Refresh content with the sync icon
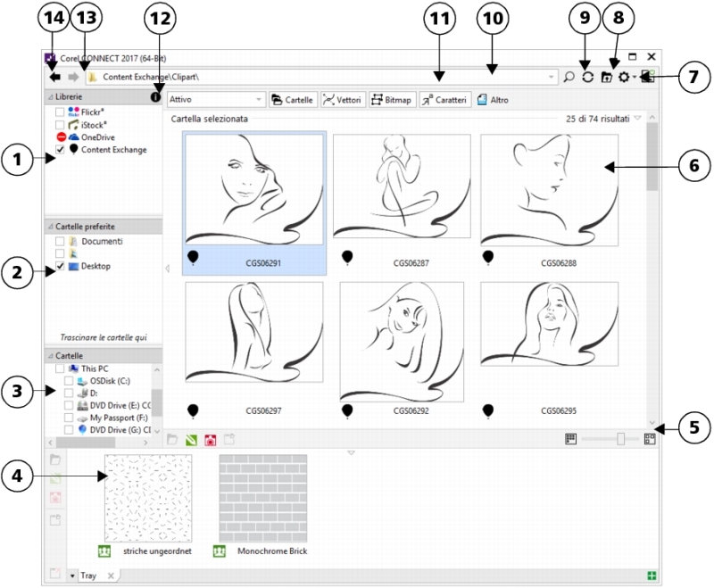Viewport: 714px width, 588px height. point(585,77)
